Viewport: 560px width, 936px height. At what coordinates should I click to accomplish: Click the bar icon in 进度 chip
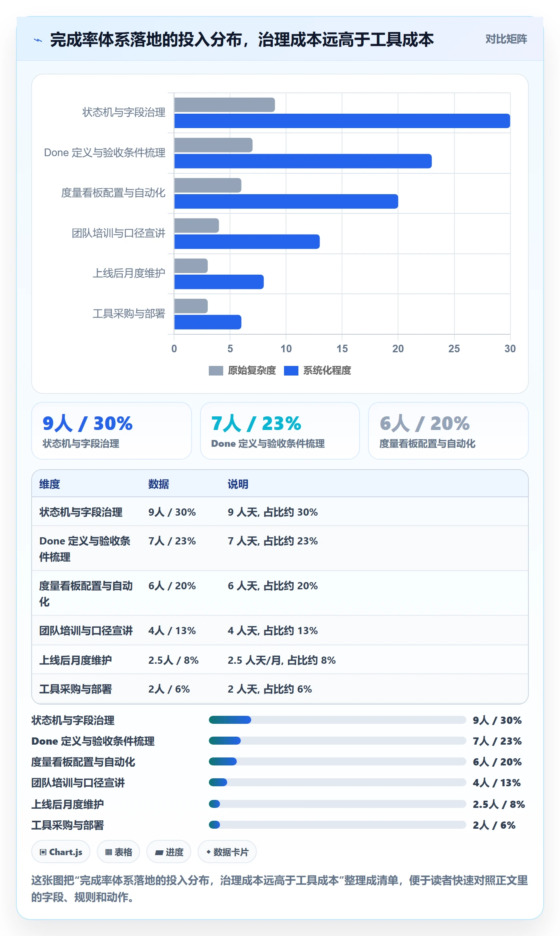pos(159,852)
